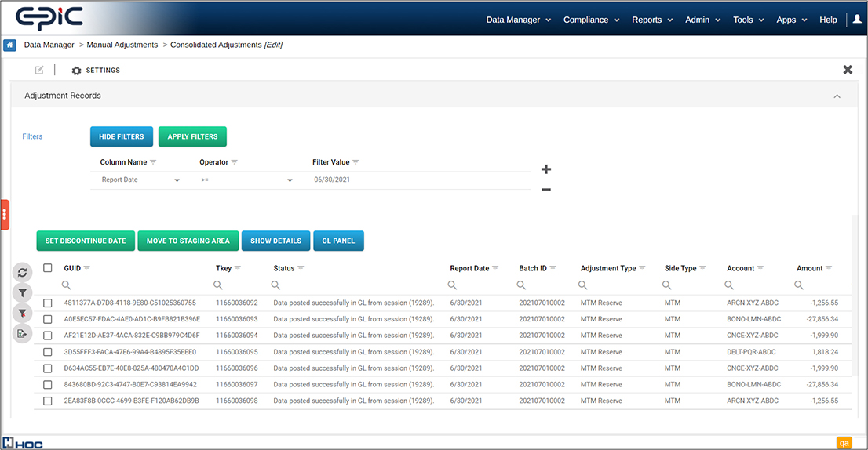Click Move to Staging Area button
The height and width of the screenshot is (450, 868).
click(x=188, y=241)
